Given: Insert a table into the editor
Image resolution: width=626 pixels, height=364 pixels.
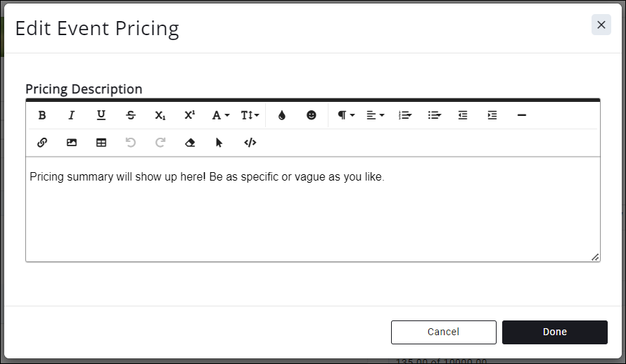Looking at the screenshot, I should pos(101,143).
